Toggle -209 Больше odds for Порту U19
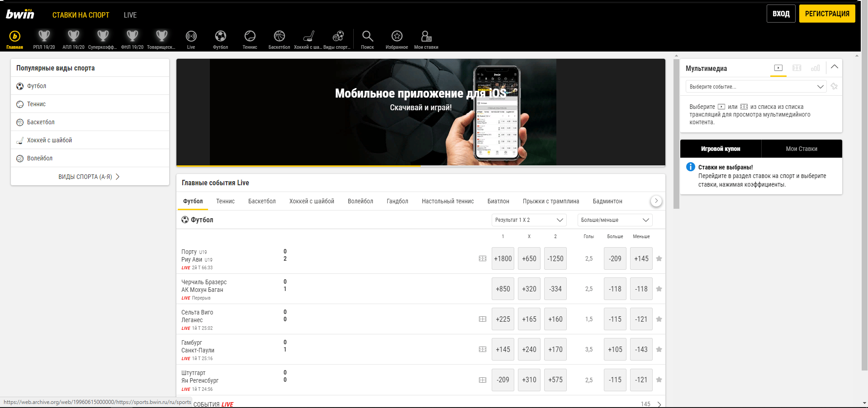 click(615, 258)
